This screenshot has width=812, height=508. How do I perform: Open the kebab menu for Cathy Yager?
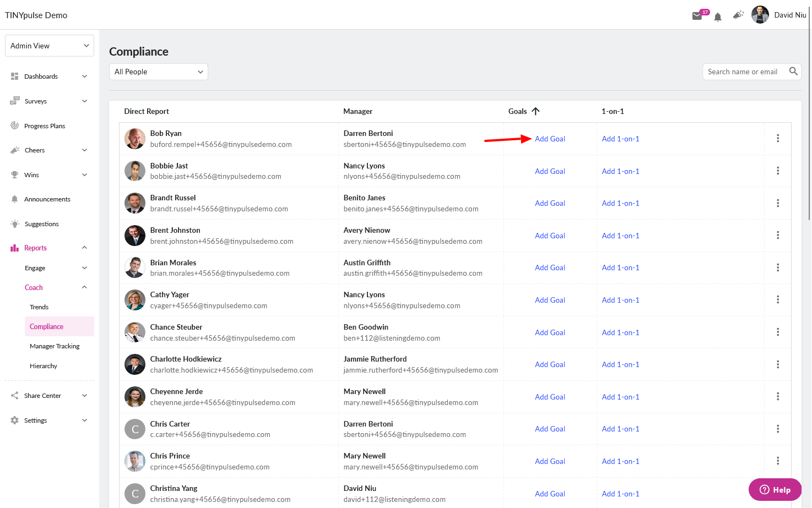tap(778, 299)
